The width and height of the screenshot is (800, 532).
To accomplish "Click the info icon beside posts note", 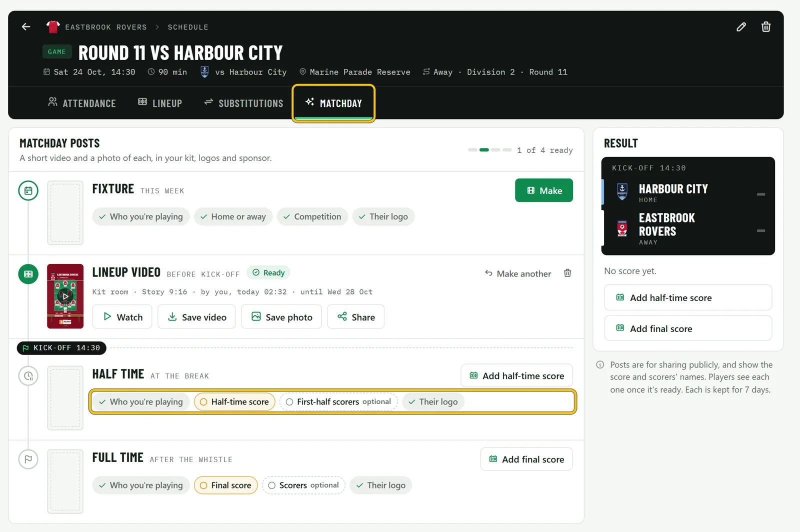I will coord(600,365).
